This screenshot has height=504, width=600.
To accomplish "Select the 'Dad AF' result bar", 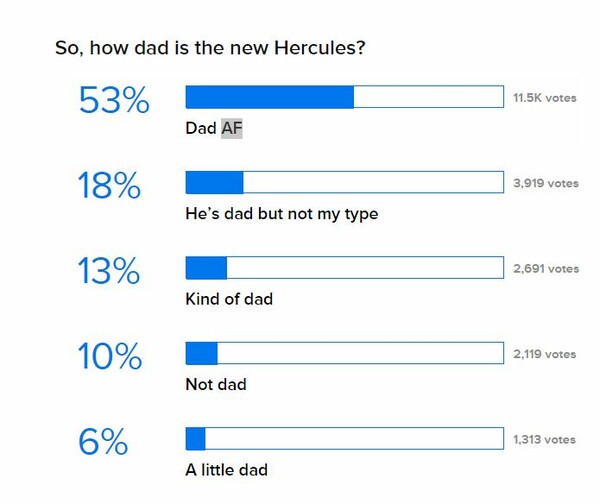I will point(344,97).
